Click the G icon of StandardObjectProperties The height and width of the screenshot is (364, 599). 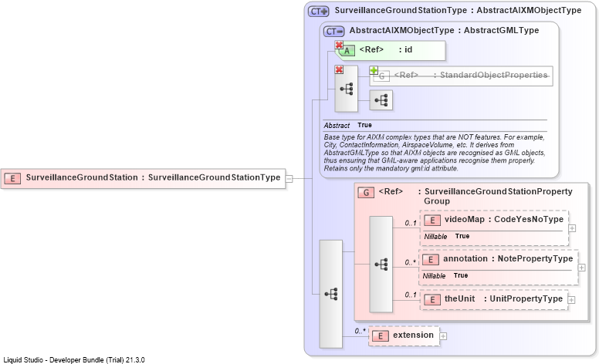(381, 76)
